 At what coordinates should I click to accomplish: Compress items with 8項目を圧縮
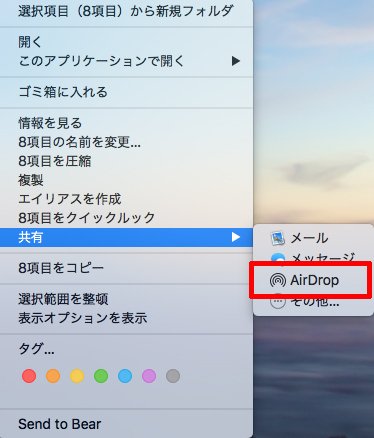click(x=126, y=161)
